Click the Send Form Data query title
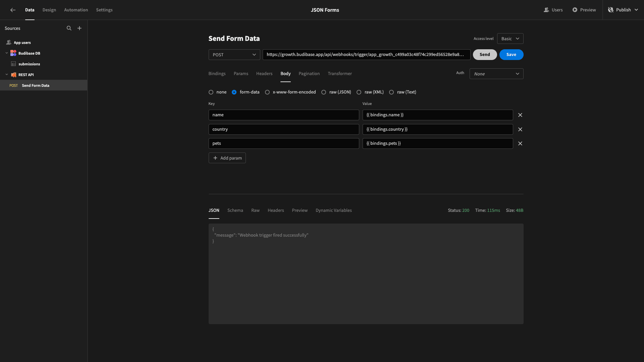 point(234,39)
